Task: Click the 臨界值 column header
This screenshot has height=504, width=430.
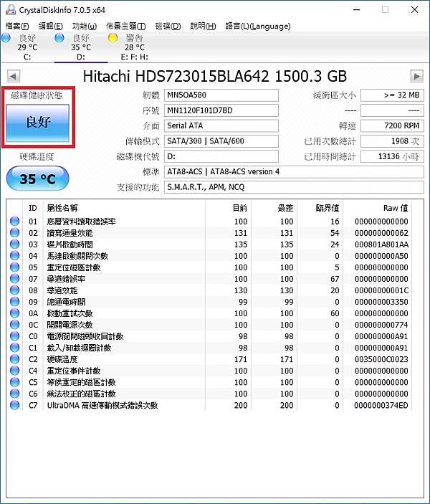Action: coord(320,208)
